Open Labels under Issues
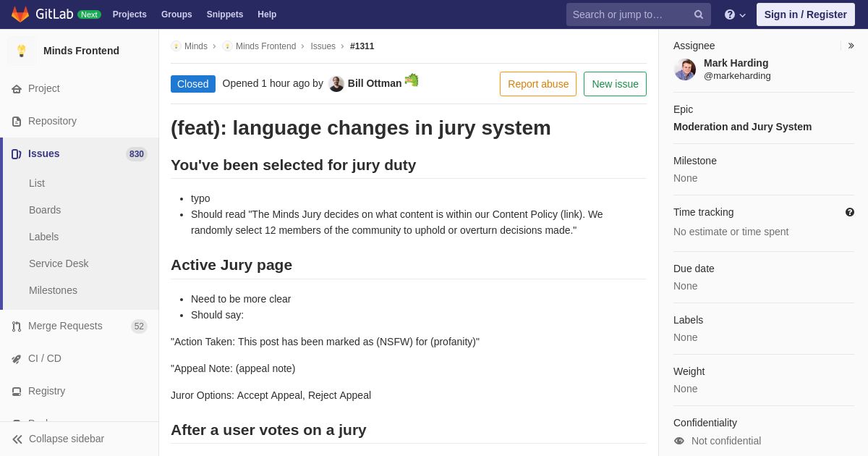868x456 pixels. [43, 237]
